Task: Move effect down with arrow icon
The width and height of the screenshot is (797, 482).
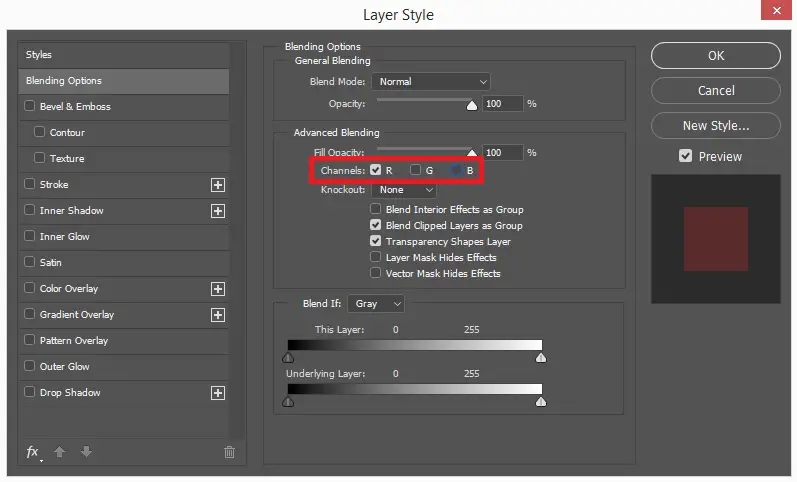Action: (86, 451)
